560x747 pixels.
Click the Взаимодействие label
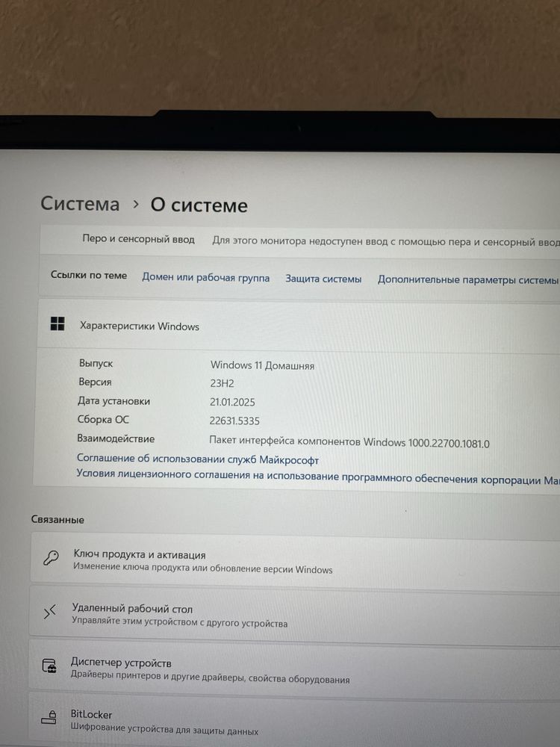pyautogui.click(x=116, y=438)
